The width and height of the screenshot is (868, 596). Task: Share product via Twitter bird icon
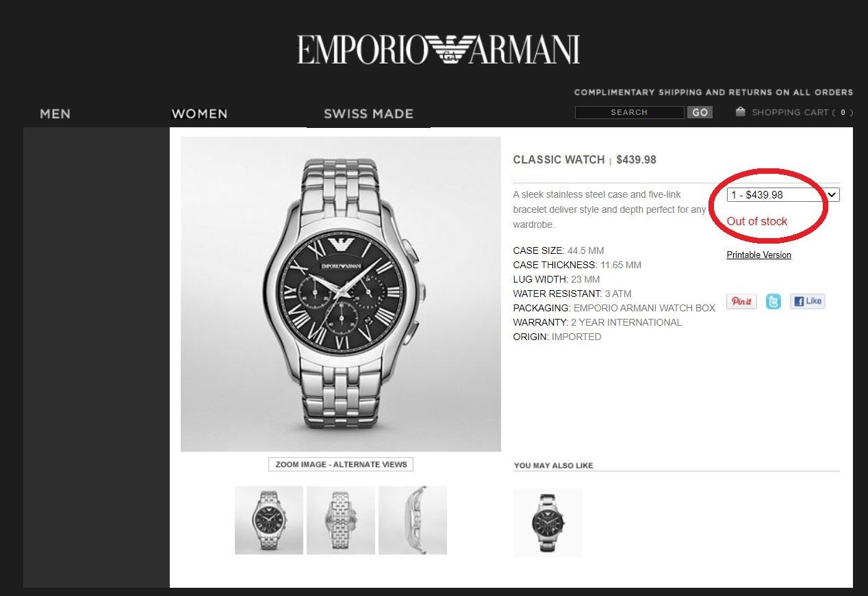point(773,301)
